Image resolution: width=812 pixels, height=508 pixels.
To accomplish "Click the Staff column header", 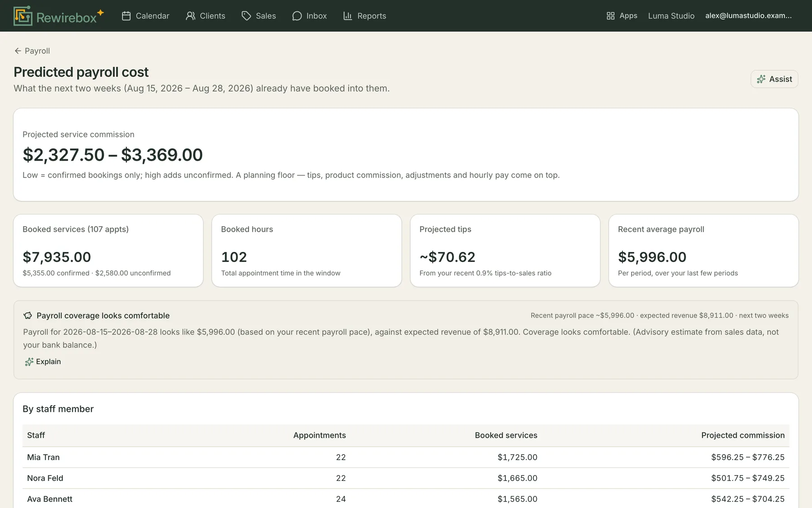I will pyautogui.click(x=36, y=435).
